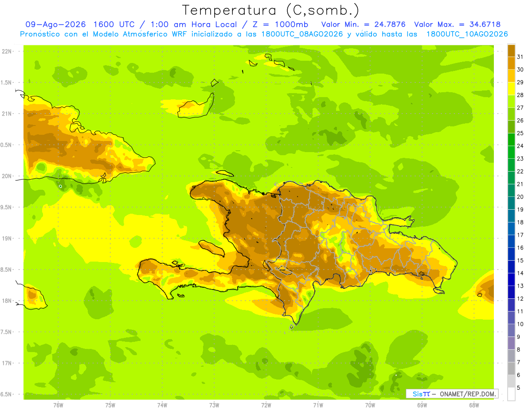532x411 pixels.
Task: Click the "73W" longitude axis label
Action: tap(214, 405)
